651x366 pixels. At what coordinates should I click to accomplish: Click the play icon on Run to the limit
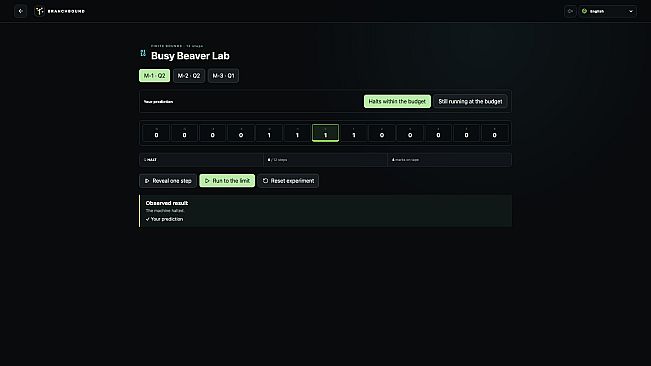pos(207,181)
